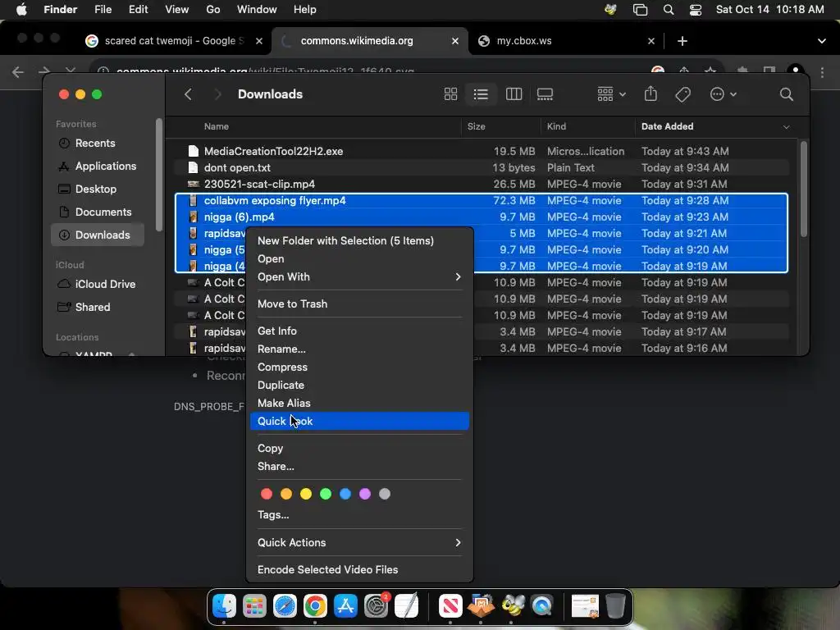The width and height of the screenshot is (840, 630).
Task: Choose Make Alias in the context menu
Action: pos(359,403)
